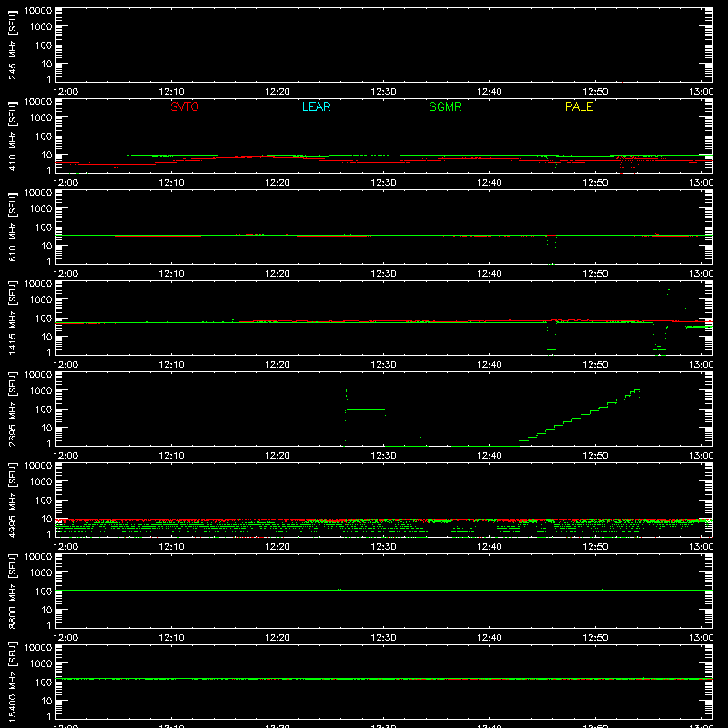Click the yellow PALE legend label
The width and height of the screenshot is (728, 728).
579,106
